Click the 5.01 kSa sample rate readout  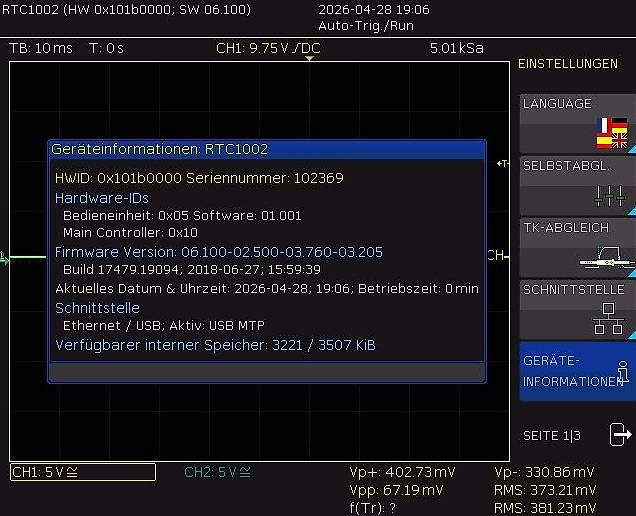457,48
